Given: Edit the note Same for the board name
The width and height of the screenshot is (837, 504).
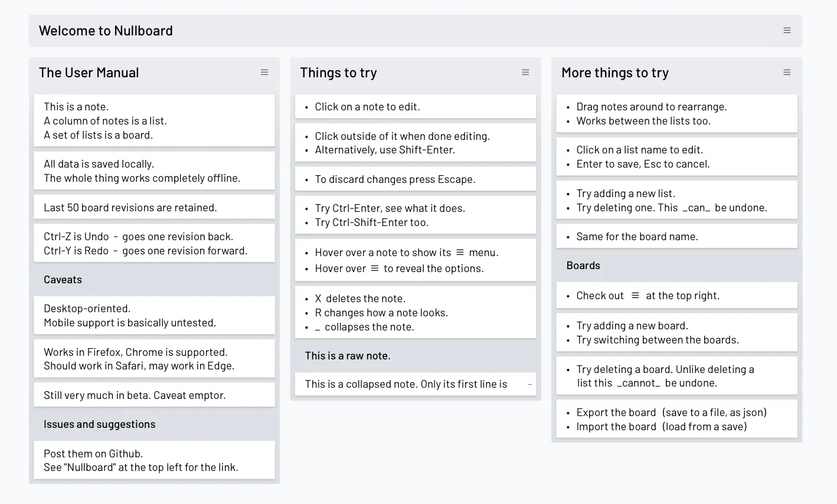Looking at the screenshot, I should (637, 236).
